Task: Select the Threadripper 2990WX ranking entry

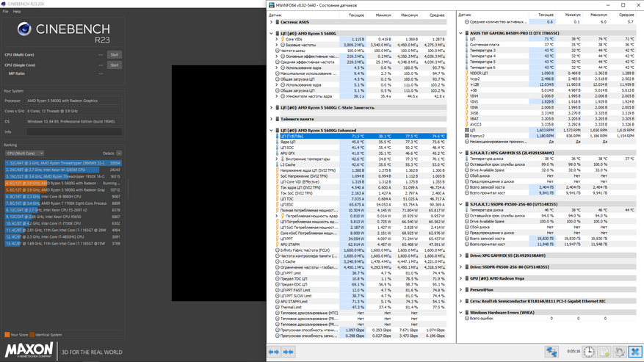Action: [x=63, y=163]
